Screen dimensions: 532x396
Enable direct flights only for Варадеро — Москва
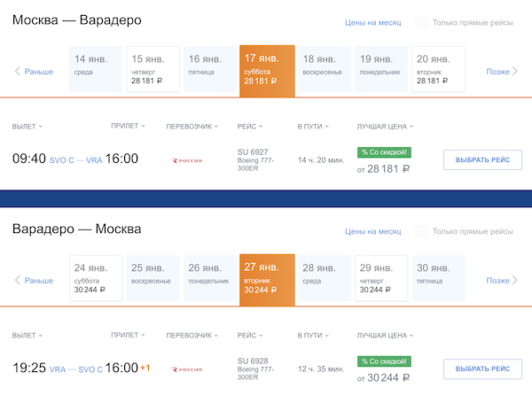tap(421, 231)
